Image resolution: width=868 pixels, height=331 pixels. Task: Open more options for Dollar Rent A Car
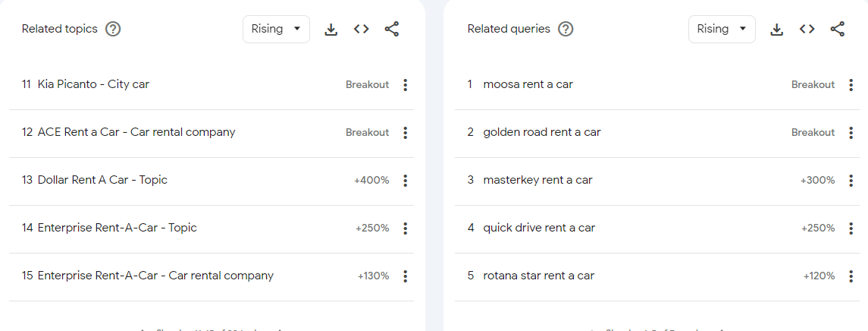pos(406,181)
